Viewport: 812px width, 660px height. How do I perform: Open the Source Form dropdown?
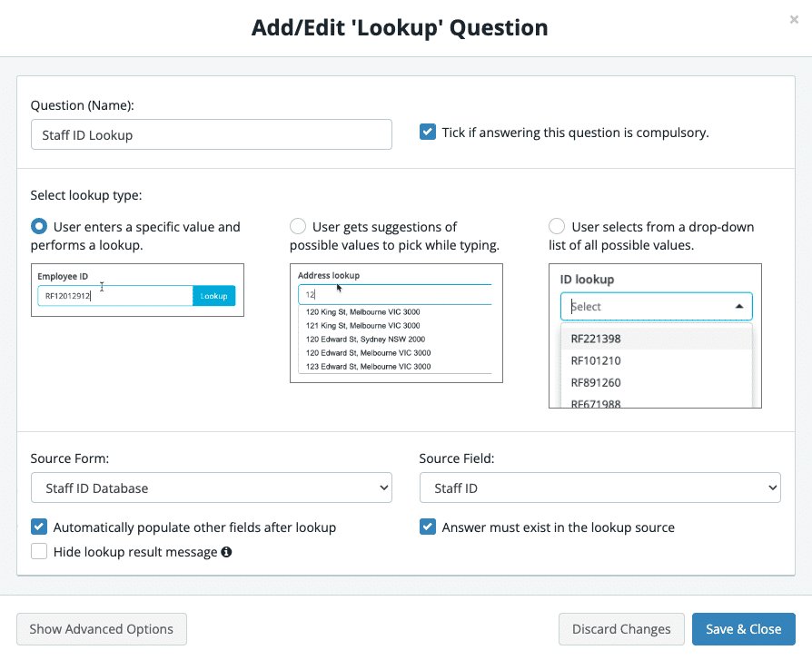(x=212, y=488)
